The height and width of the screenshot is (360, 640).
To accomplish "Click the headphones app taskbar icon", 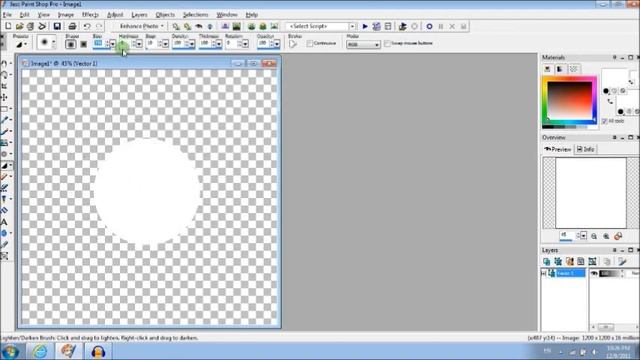I will click(x=98, y=351).
